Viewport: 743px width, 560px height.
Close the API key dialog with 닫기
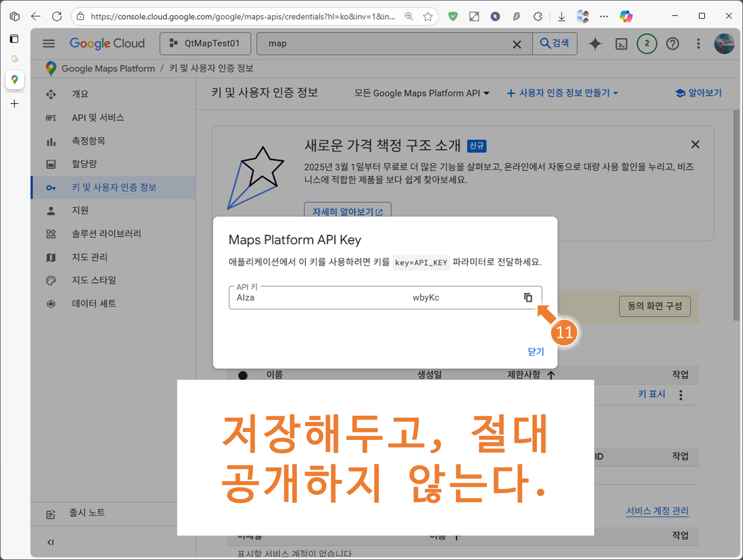tap(535, 351)
